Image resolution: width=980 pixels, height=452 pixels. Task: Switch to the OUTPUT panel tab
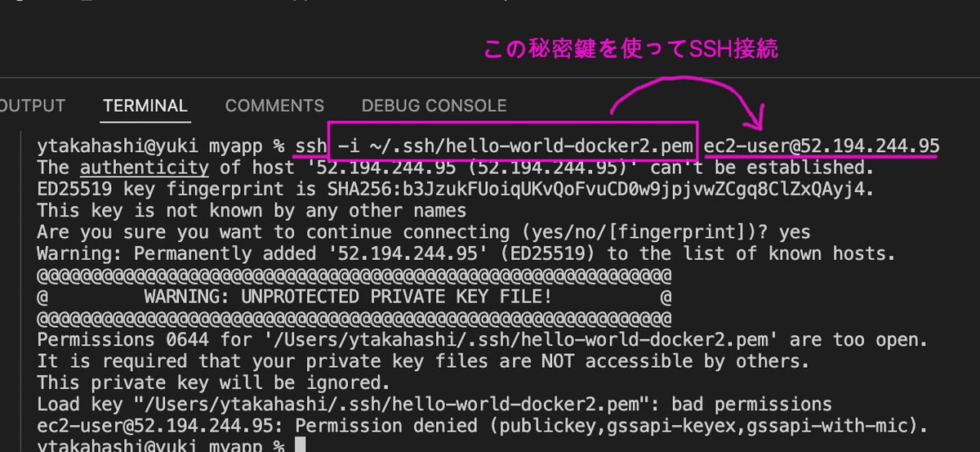coord(32,105)
